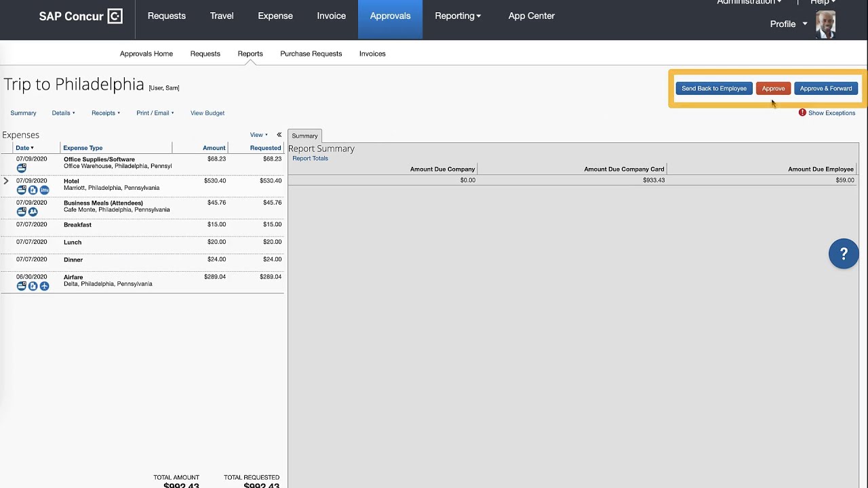
Task: Open the View dropdown above expenses
Action: 258,135
